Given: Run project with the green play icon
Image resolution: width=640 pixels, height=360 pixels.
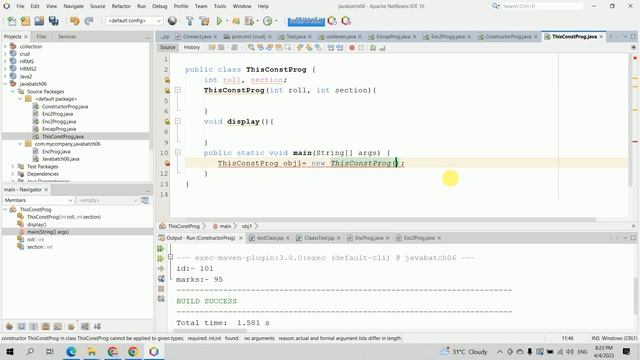Looking at the screenshot, I should (219, 21).
